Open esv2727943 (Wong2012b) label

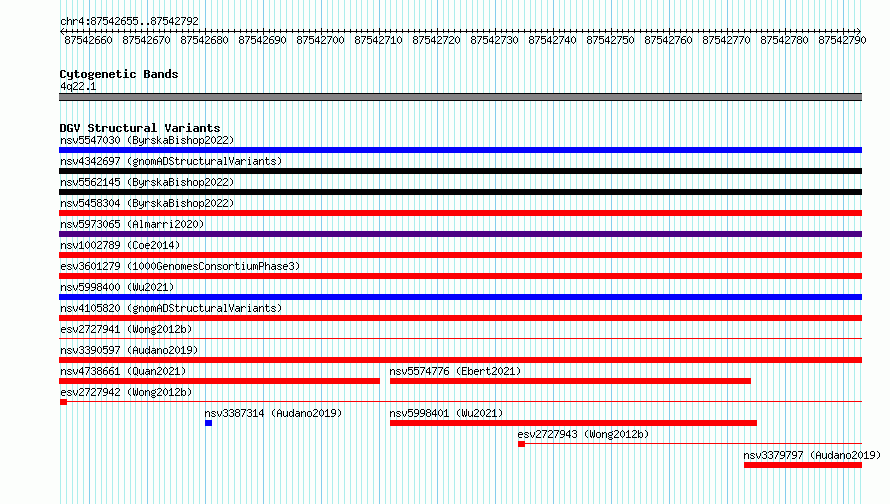(583, 434)
